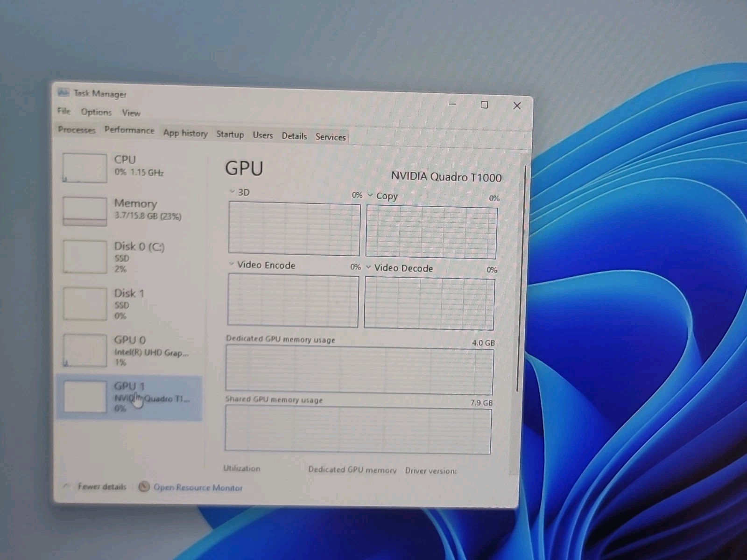The image size is (747, 560).
Task: Click the GPU 1 mini graph thumbnail
Action: [85, 397]
